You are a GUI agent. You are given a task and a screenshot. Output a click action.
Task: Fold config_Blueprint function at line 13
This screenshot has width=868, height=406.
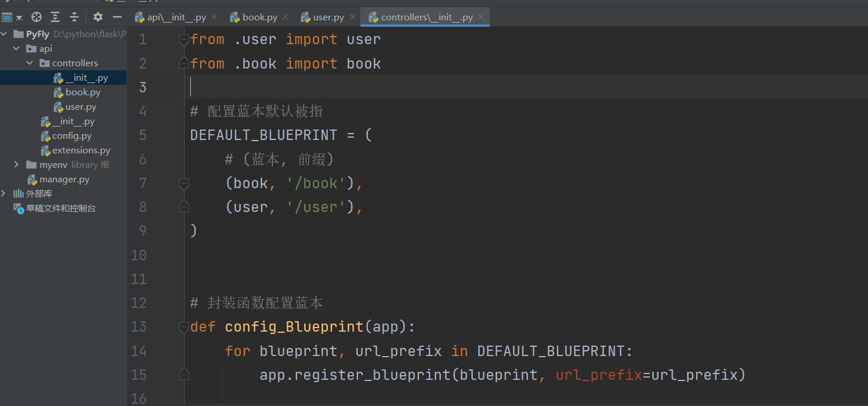pos(184,327)
